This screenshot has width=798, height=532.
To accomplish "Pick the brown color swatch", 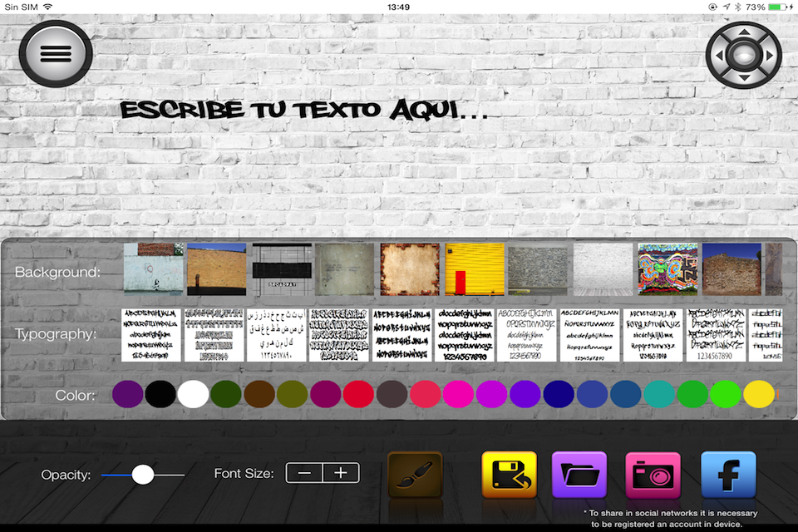I will point(259,394).
